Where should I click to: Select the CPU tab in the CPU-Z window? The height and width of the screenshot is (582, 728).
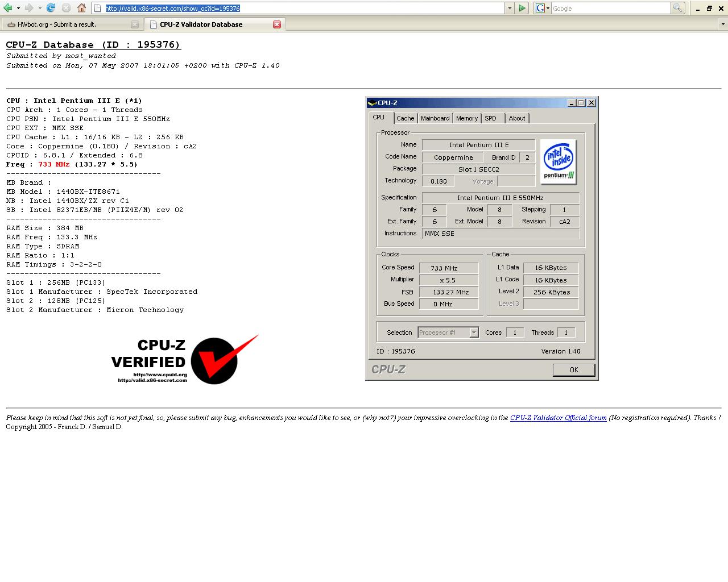pyautogui.click(x=379, y=117)
